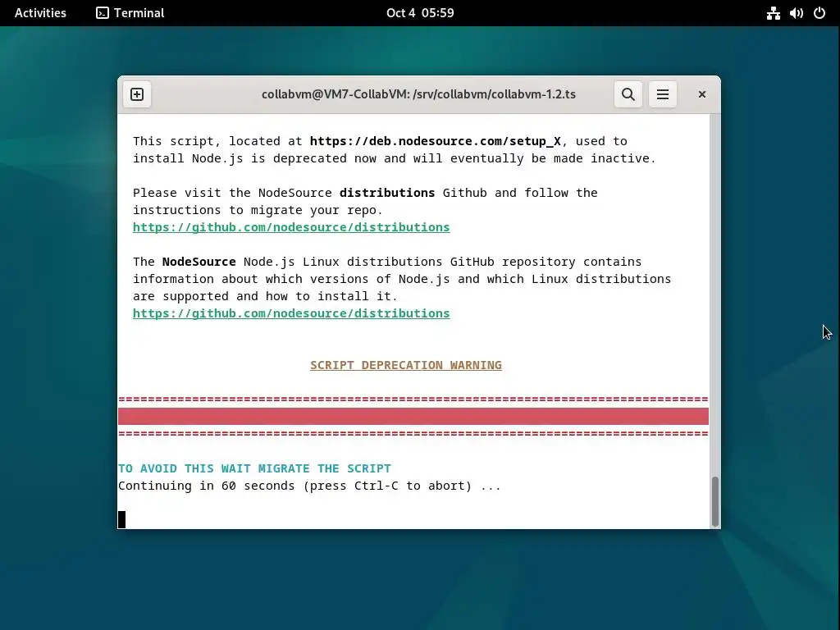840x630 pixels.
Task: Click the window title collabvm@VM7-CollabVM
Action: point(418,94)
